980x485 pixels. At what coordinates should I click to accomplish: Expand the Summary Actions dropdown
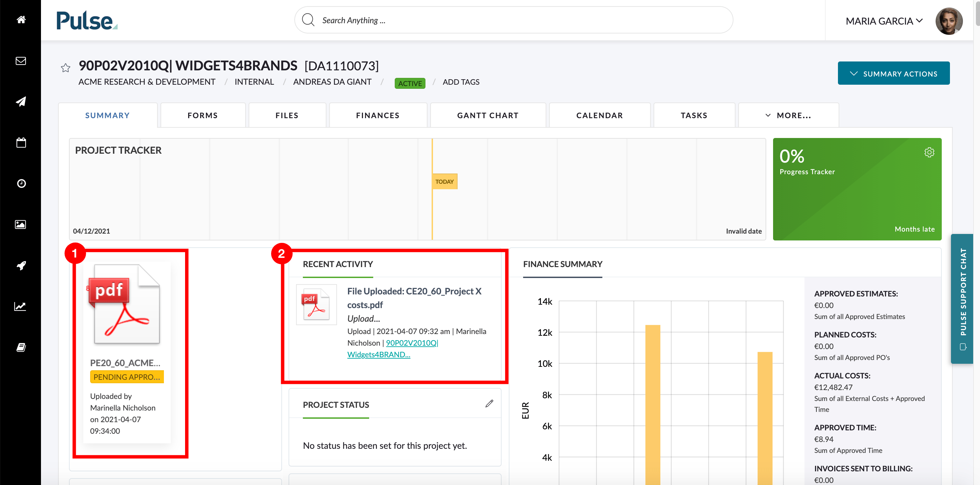click(x=894, y=73)
